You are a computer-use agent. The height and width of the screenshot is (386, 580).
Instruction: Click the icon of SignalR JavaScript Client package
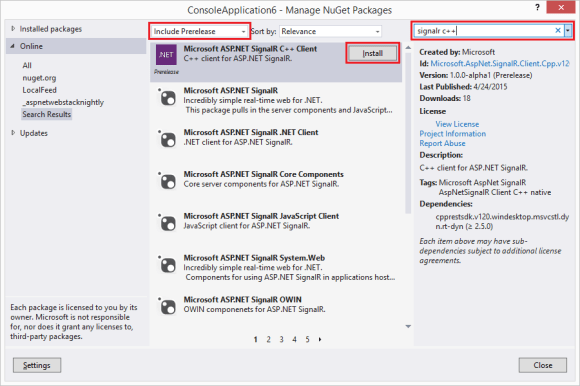(168, 223)
